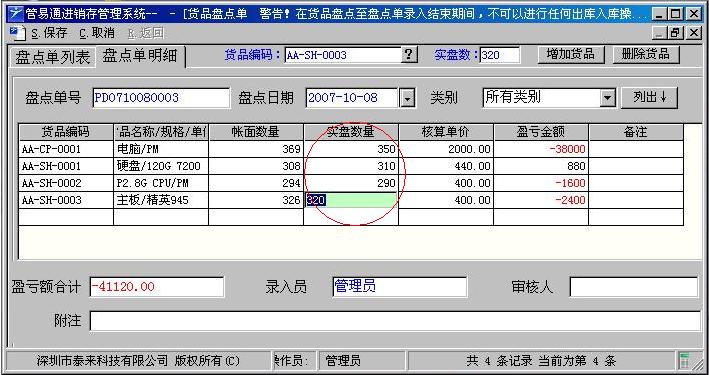This screenshot has height=375, width=709.
Task: Click the actual count cell 290
Action: click(351, 183)
